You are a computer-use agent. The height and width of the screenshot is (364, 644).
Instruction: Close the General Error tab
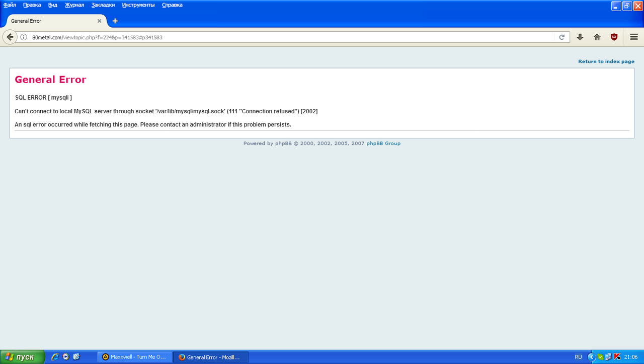[99, 21]
